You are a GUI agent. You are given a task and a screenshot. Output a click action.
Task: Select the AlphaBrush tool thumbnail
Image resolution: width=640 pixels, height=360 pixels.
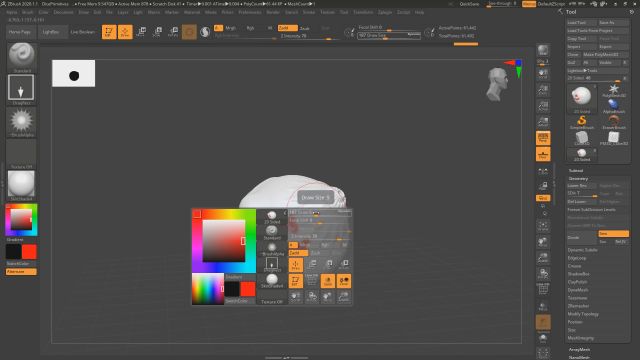[x=614, y=106]
